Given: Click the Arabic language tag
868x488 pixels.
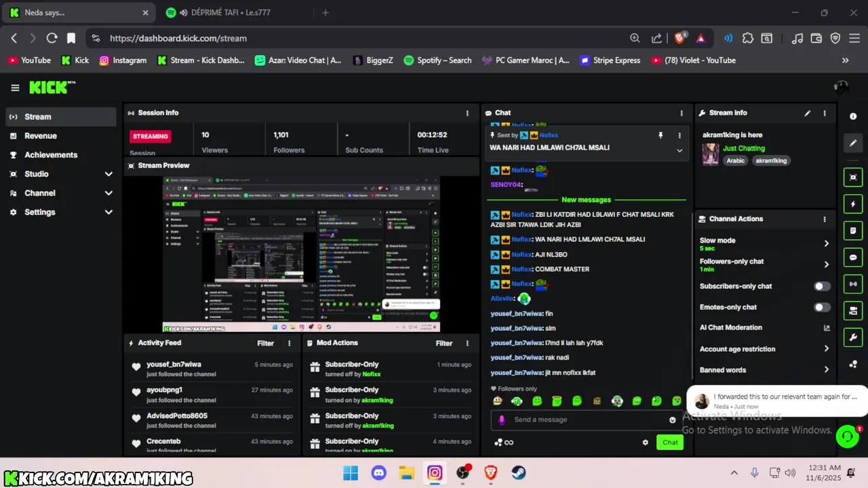Looking at the screenshot, I should tap(736, 161).
